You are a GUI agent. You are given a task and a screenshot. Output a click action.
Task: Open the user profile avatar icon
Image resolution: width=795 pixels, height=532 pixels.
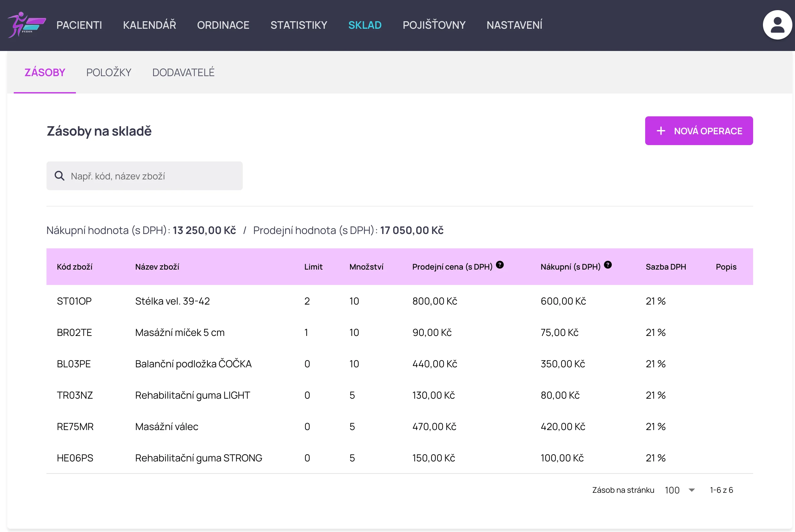tap(777, 25)
